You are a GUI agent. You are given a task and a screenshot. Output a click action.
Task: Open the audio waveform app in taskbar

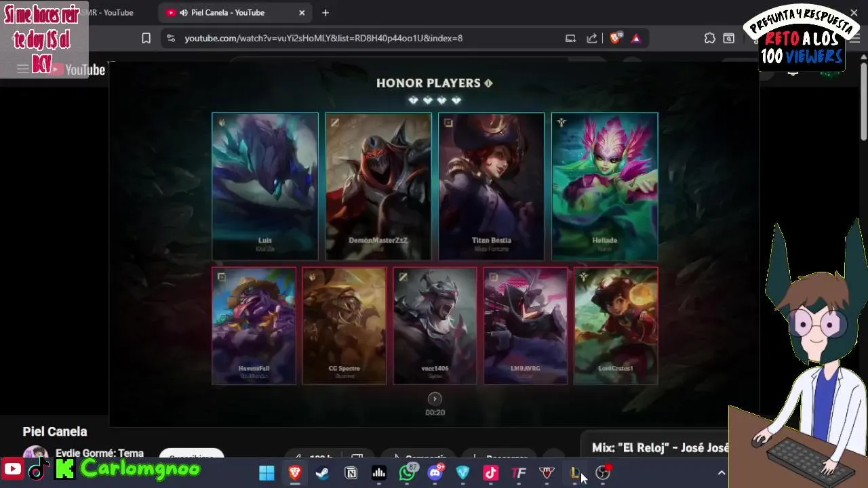click(x=379, y=473)
